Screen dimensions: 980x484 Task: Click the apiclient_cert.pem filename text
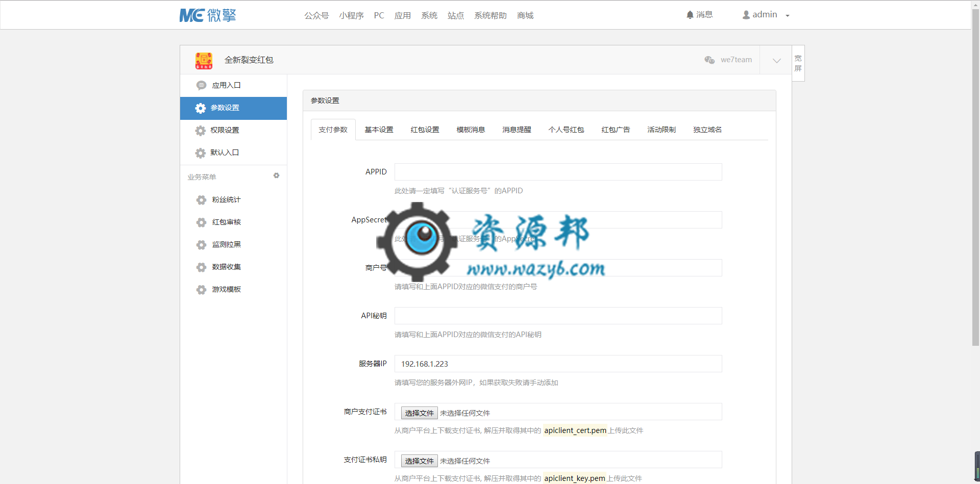click(575, 430)
